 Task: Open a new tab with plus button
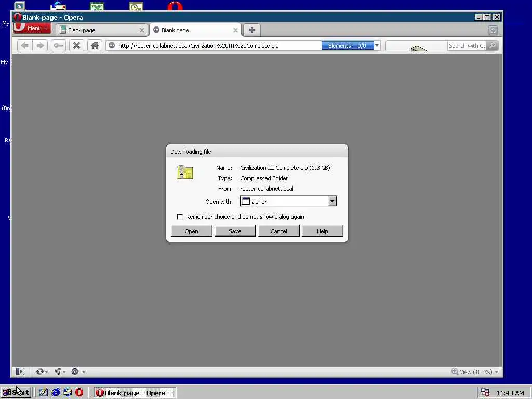click(252, 30)
